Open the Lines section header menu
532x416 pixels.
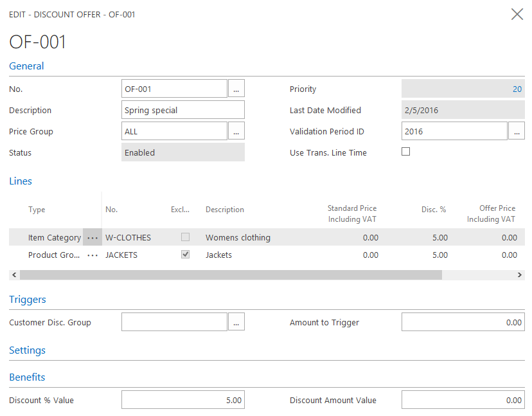coord(21,181)
